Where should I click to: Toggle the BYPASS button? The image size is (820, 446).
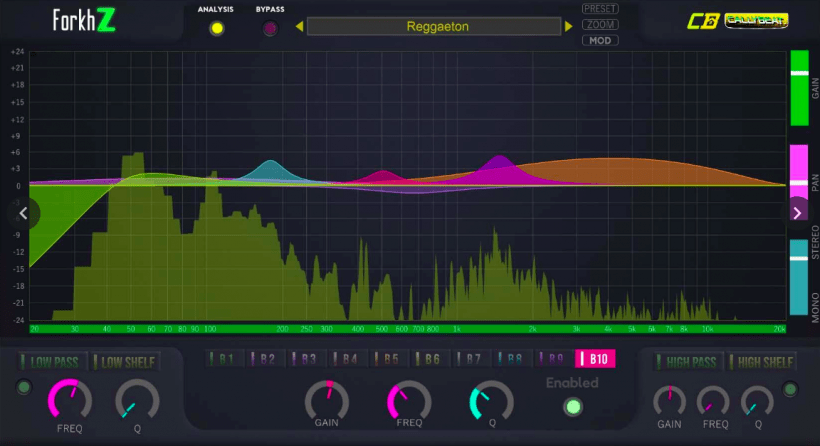[x=270, y=28]
